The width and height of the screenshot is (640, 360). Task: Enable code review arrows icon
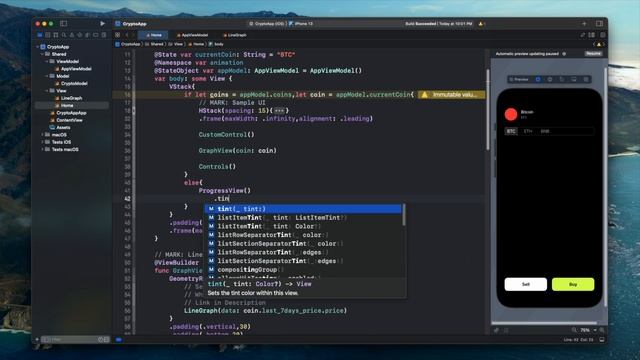(582, 35)
